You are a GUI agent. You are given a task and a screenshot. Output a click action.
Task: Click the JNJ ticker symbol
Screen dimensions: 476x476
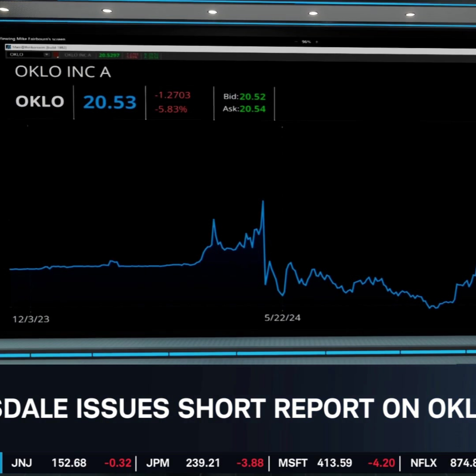[22, 463]
